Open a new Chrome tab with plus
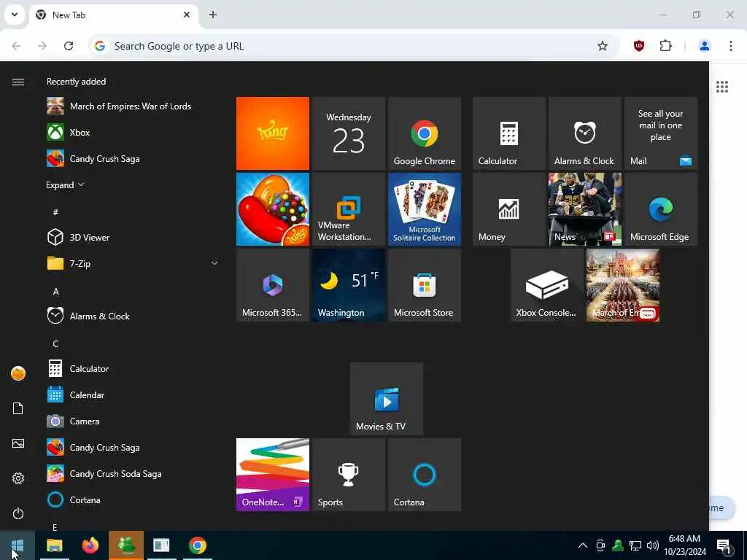The width and height of the screenshot is (747, 560). (x=213, y=15)
